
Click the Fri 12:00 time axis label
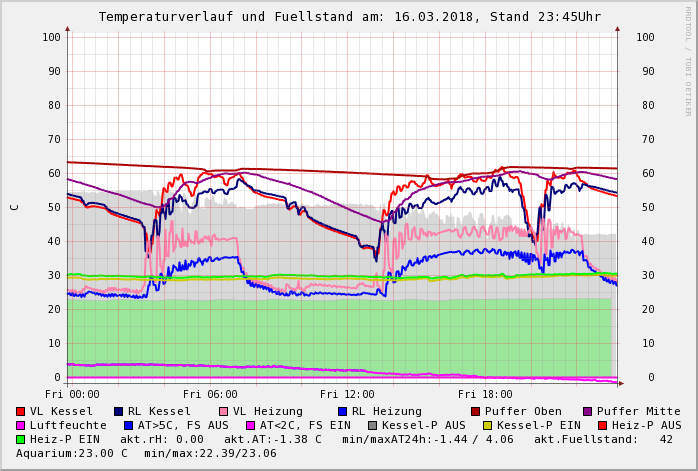(x=347, y=394)
